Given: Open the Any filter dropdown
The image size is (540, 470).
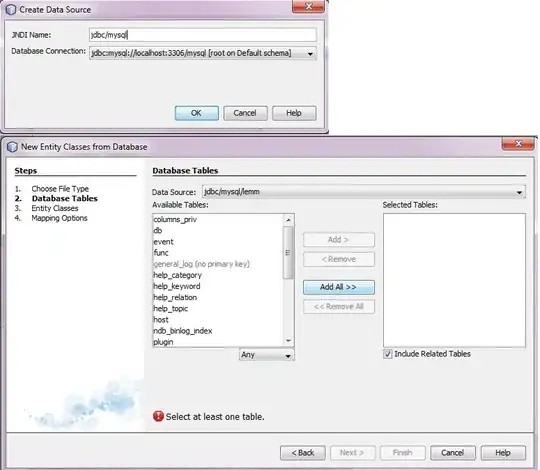Looking at the screenshot, I should pos(267,355).
